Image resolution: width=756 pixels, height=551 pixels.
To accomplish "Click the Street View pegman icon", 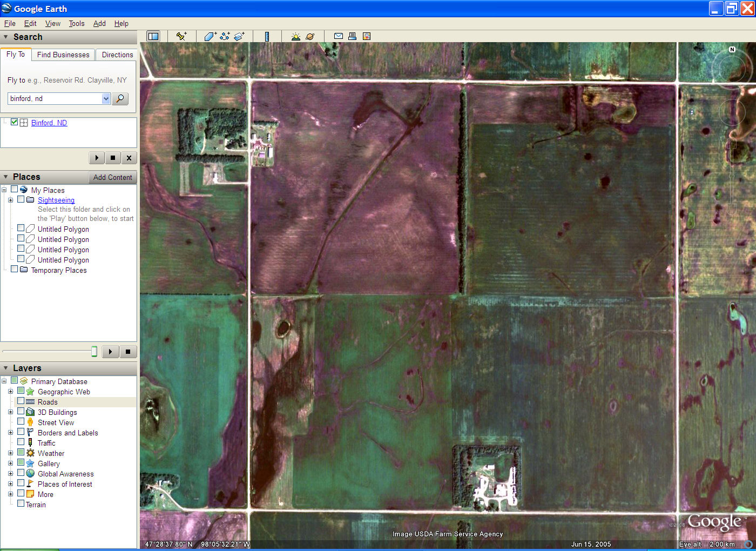I will click(x=30, y=422).
